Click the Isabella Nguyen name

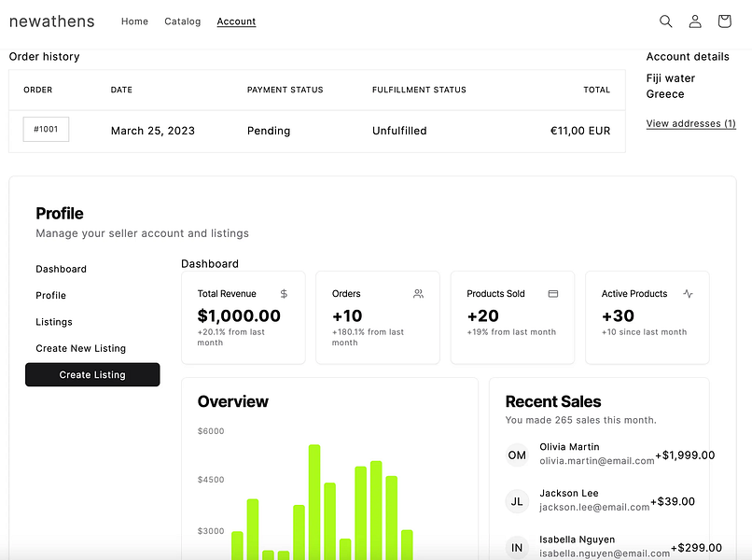tap(577, 539)
